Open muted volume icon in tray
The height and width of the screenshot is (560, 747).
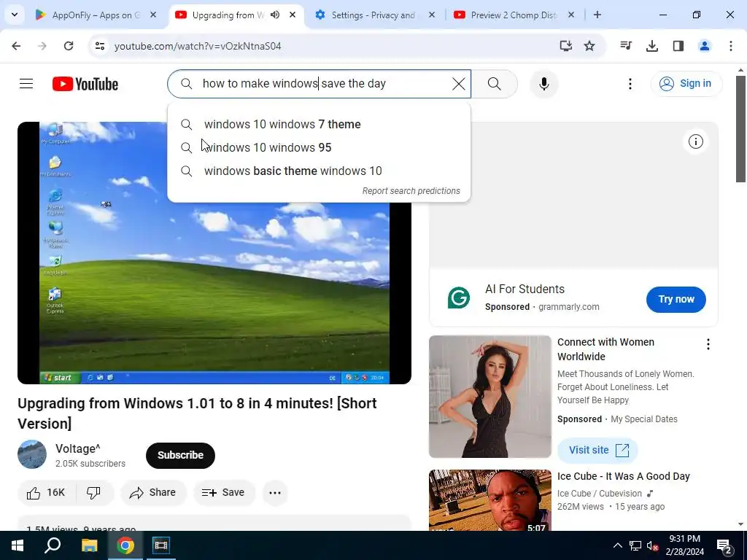pyautogui.click(x=652, y=545)
